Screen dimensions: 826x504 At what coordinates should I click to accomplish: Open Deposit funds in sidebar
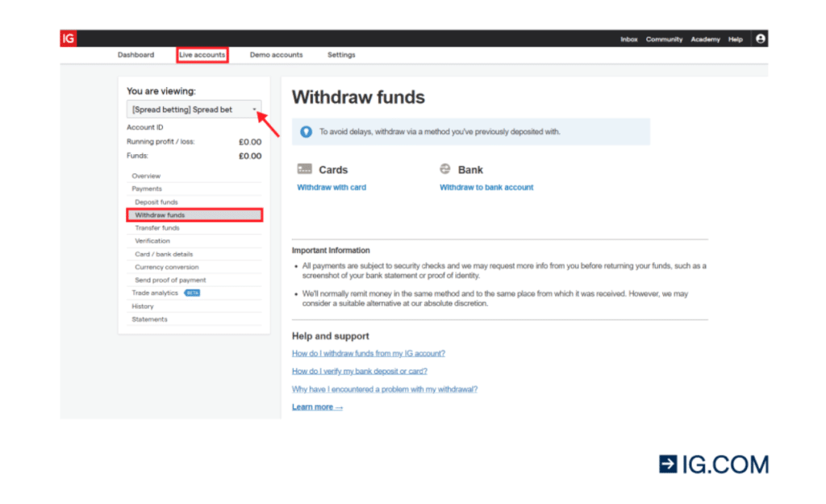pyautogui.click(x=194, y=202)
